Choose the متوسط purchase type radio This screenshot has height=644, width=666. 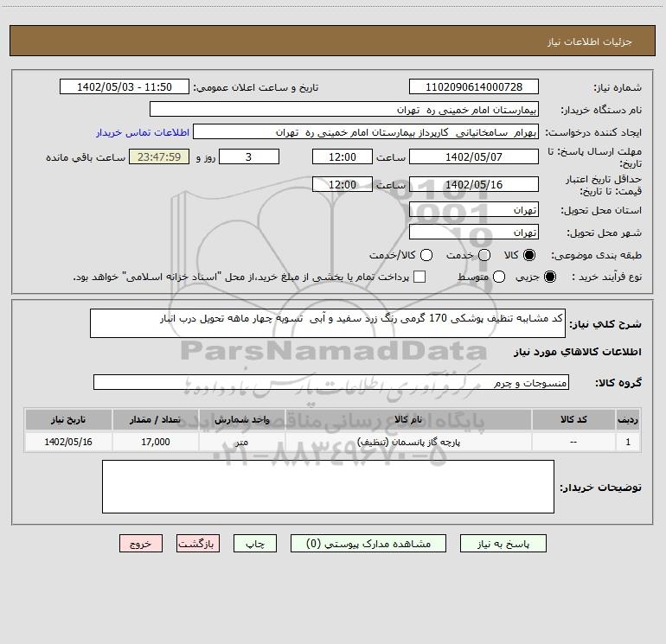(499, 277)
